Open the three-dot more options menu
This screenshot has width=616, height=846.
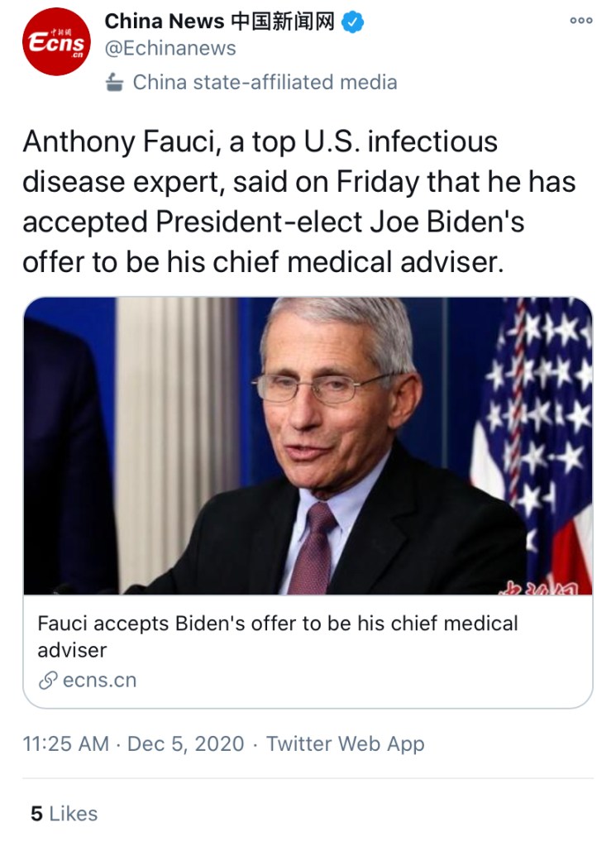click(x=581, y=22)
